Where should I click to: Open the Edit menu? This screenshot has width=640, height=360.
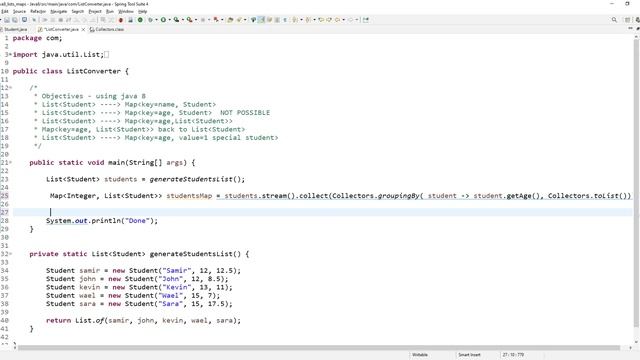[x=4, y=11]
